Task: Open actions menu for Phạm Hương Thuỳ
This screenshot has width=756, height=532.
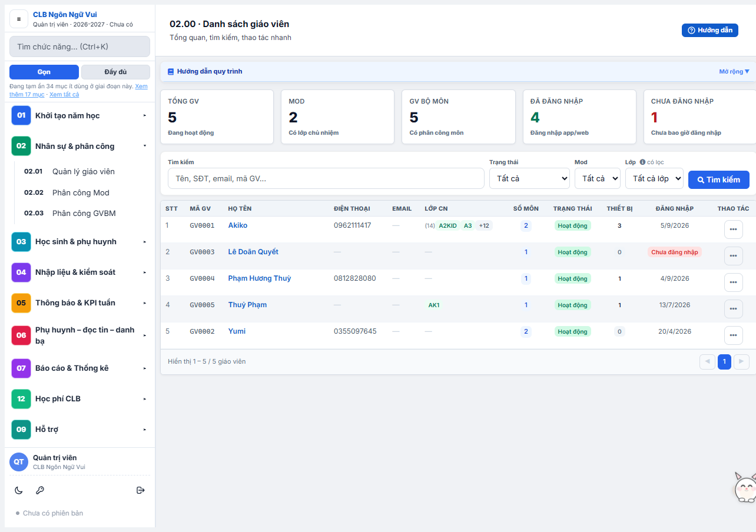Action: pos(733,282)
